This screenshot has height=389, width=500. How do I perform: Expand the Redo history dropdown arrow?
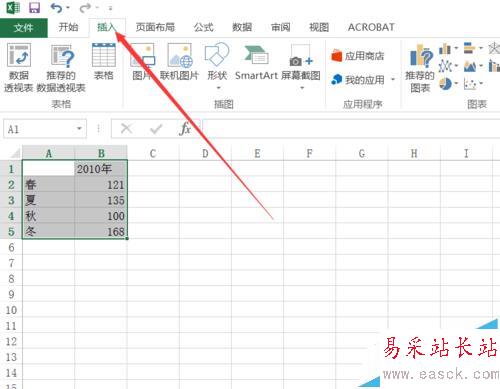coord(97,7)
